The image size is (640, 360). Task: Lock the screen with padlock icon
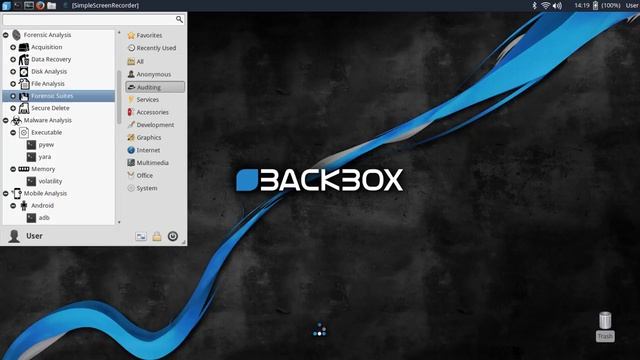(x=157, y=236)
